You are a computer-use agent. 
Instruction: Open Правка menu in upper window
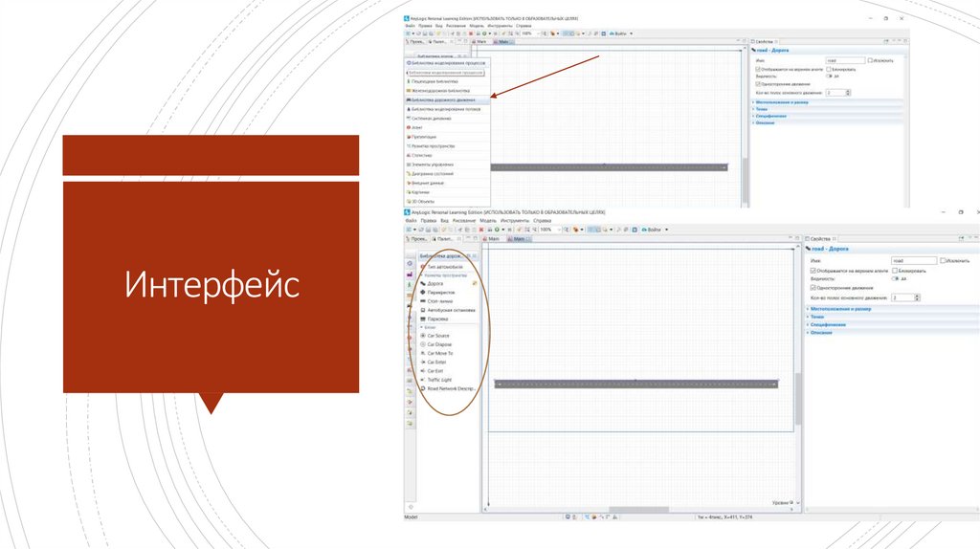pos(425,26)
